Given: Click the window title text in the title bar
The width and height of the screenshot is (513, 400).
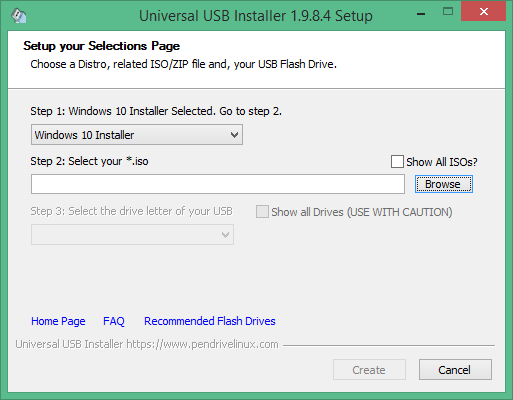Looking at the screenshot, I should [x=256, y=16].
